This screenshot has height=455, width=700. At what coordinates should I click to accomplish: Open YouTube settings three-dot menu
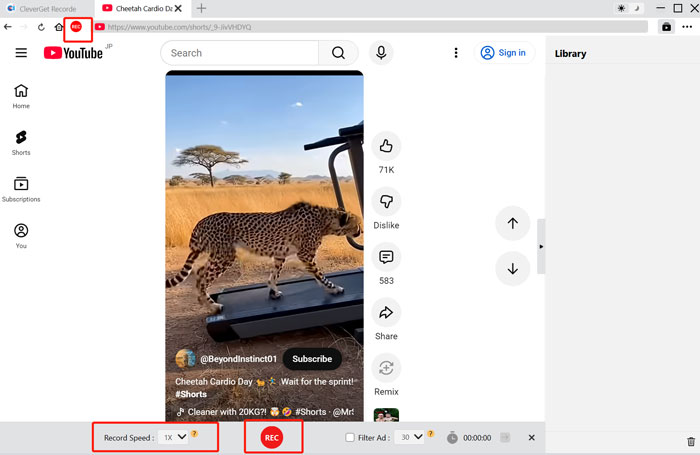click(x=456, y=53)
